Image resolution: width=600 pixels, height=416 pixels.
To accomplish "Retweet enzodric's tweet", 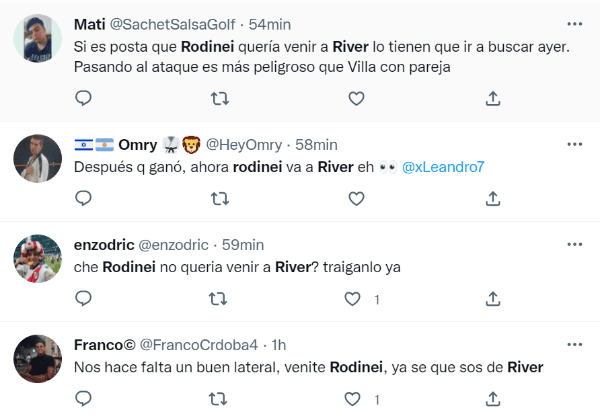I will pyautogui.click(x=220, y=299).
